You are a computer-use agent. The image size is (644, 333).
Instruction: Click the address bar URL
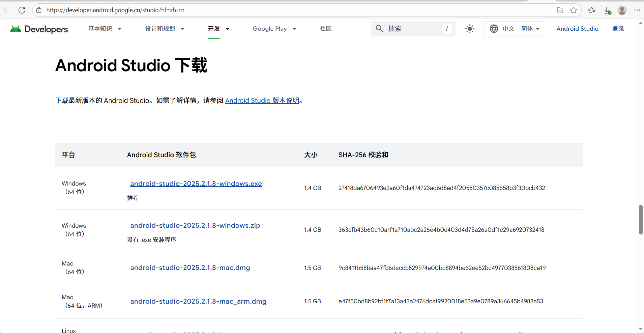[x=115, y=10]
